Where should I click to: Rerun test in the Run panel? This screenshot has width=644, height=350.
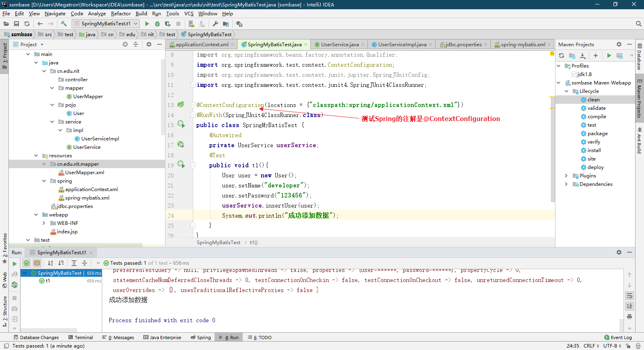click(x=14, y=264)
